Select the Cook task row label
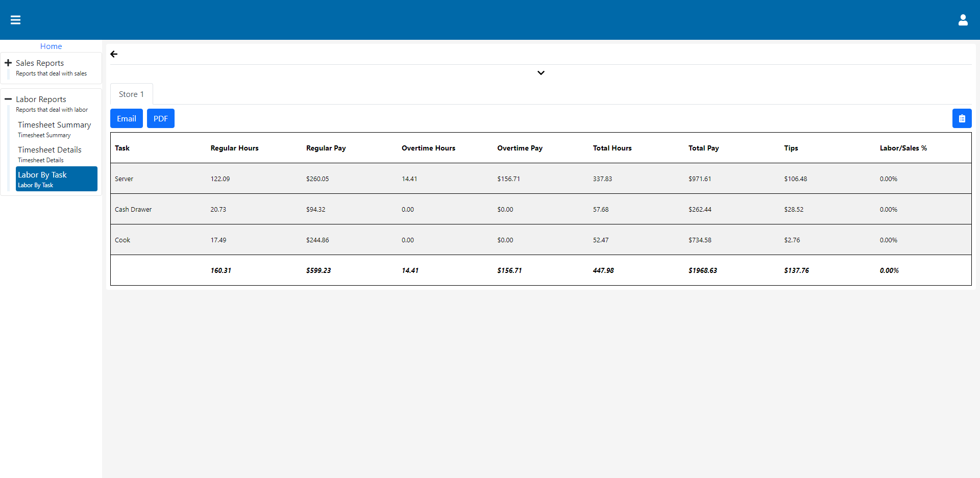This screenshot has height=478, width=980. tap(122, 240)
